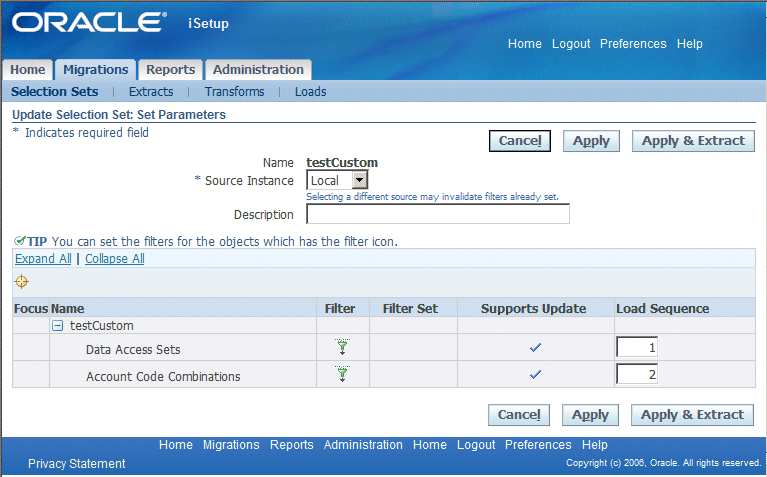This screenshot has width=767, height=477.
Task: Click the Description input field
Action: [438, 214]
